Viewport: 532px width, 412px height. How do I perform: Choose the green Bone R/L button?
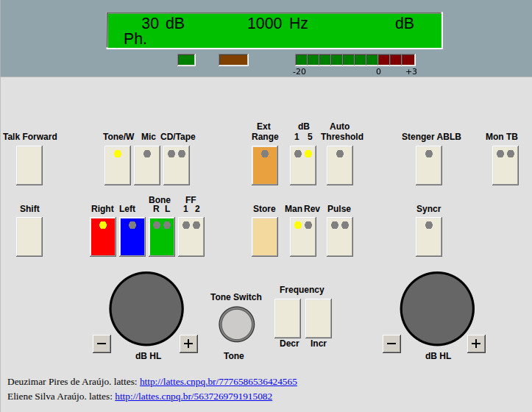pos(162,237)
